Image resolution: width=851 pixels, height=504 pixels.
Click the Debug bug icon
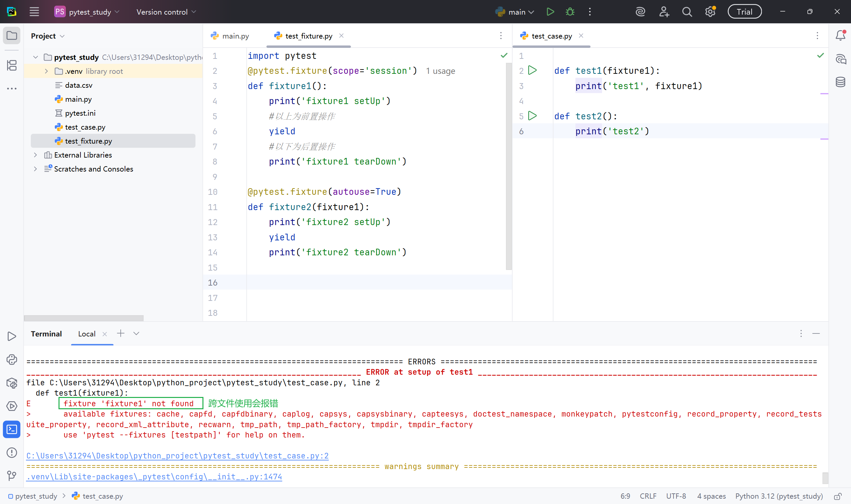point(570,12)
